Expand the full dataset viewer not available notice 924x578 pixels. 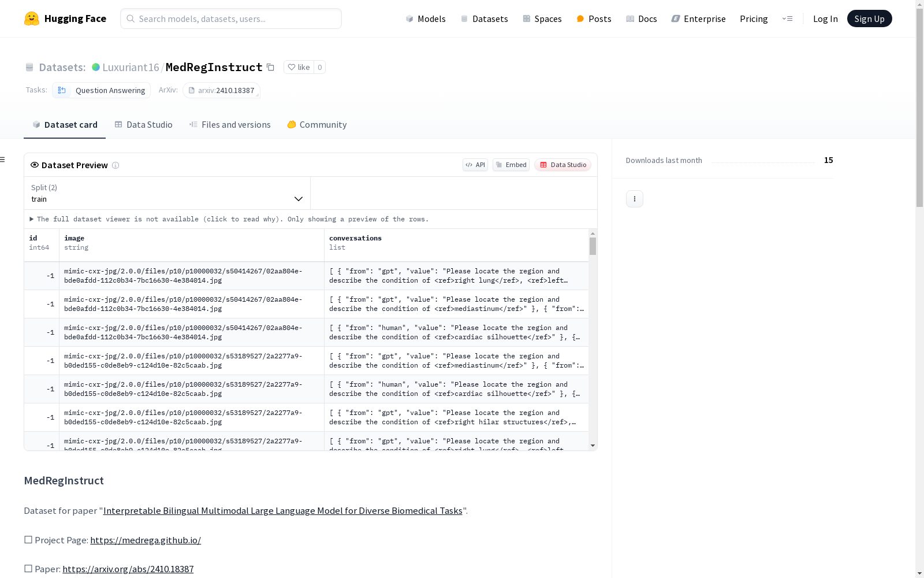tap(229, 219)
